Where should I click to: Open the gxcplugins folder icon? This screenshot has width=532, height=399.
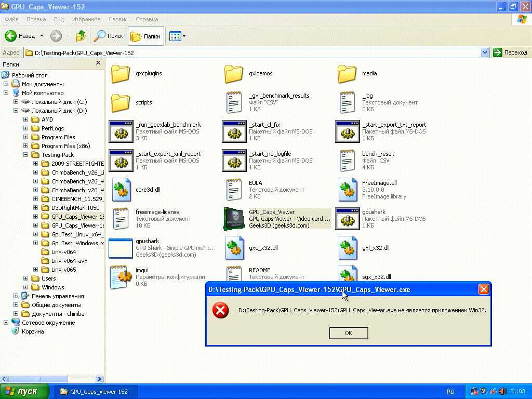[121, 74]
